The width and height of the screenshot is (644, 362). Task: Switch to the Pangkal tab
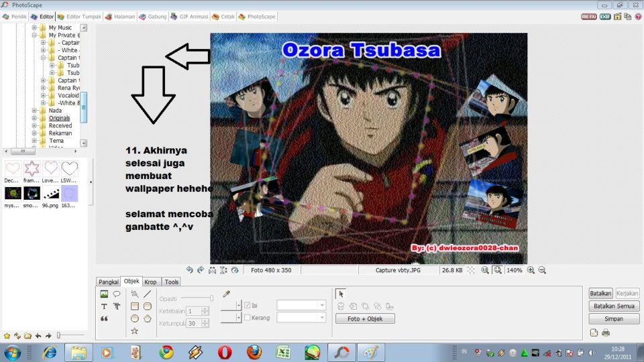tap(109, 282)
